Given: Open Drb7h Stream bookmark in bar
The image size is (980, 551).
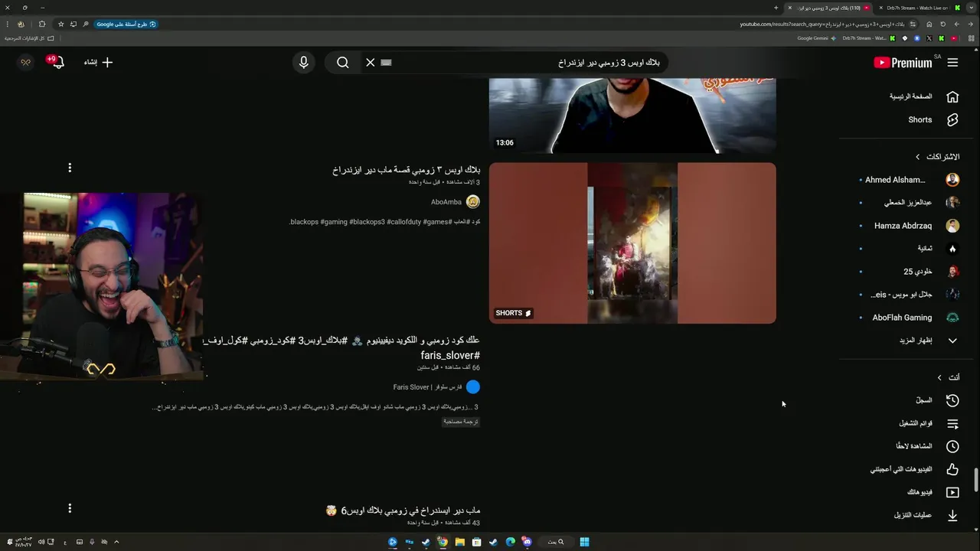Looking at the screenshot, I should coord(868,38).
